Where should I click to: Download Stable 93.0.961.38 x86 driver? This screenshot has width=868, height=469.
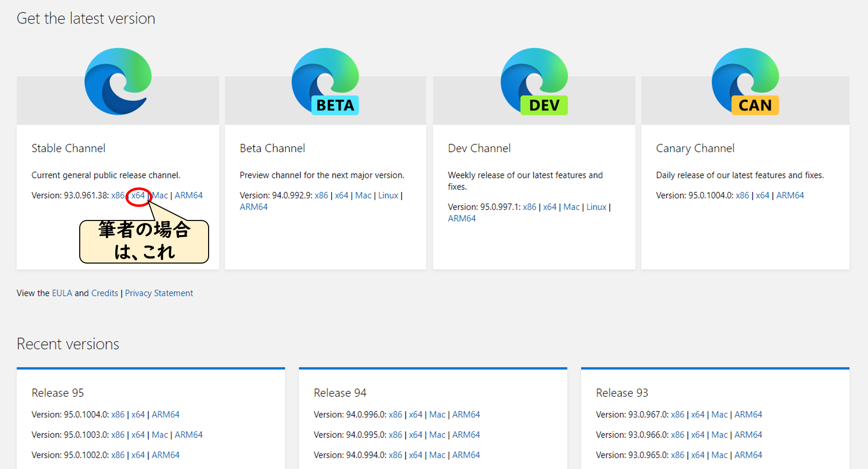[118, 195]
